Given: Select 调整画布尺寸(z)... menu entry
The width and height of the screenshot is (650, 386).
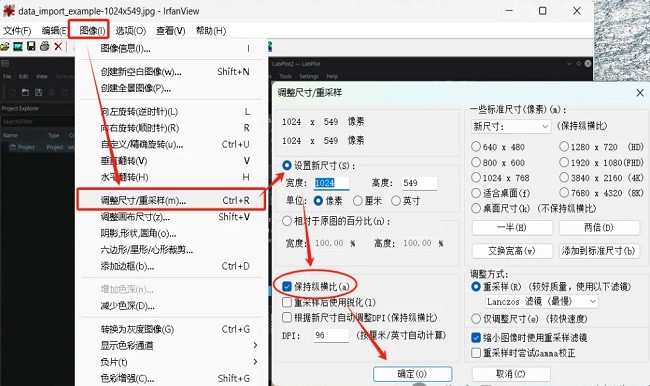Looking at the screenshot, I should pyautogui.click(x=172, y=217).
